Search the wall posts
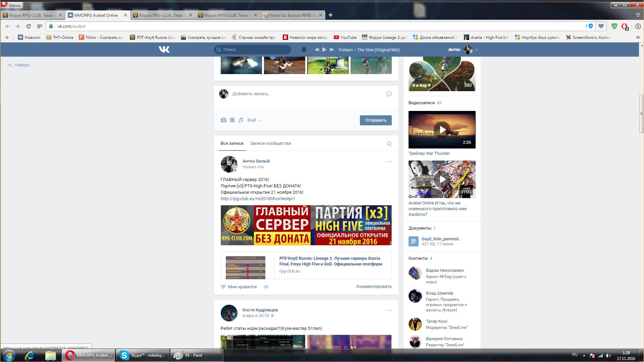The height and width of the screenshot is (362, 644). (x=389, y=144)
